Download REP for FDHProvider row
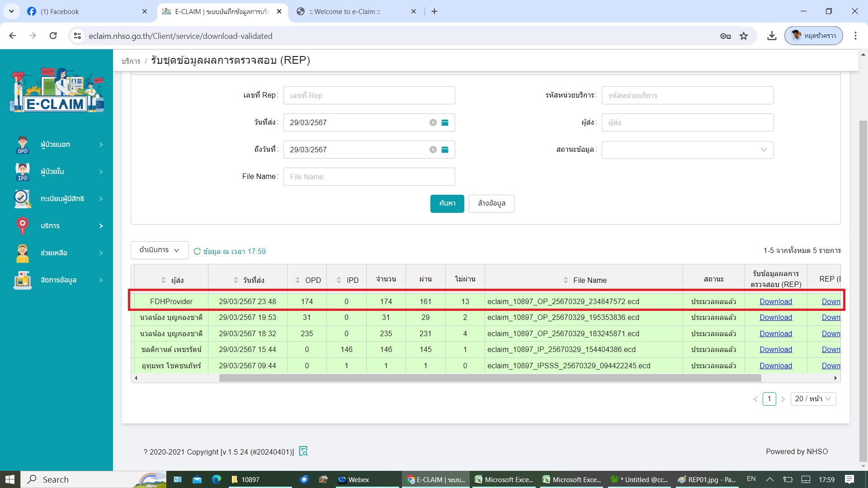The height and width of the screenshot is (488, 868). click(776, 301)
